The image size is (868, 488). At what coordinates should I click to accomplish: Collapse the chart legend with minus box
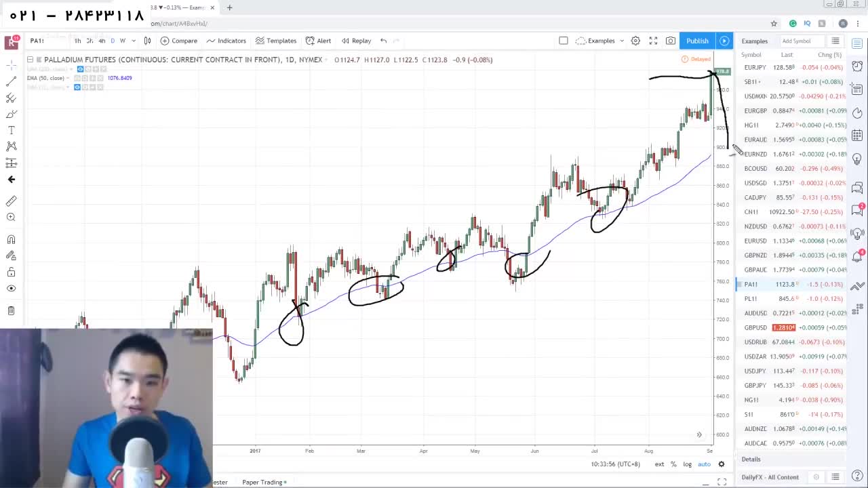(x=30, y=60)
